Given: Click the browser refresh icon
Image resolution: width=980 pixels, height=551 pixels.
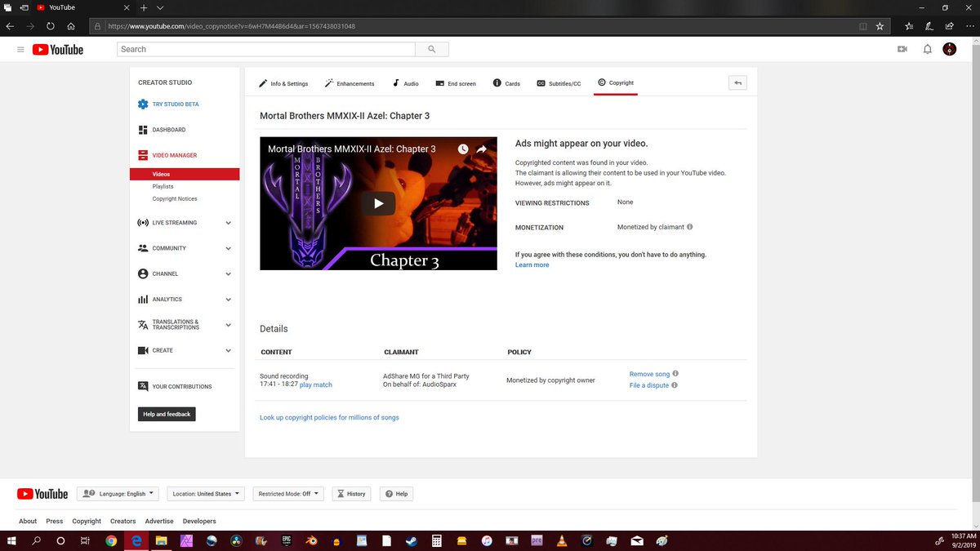Looking at the screenshot, I should pos(51,25).
